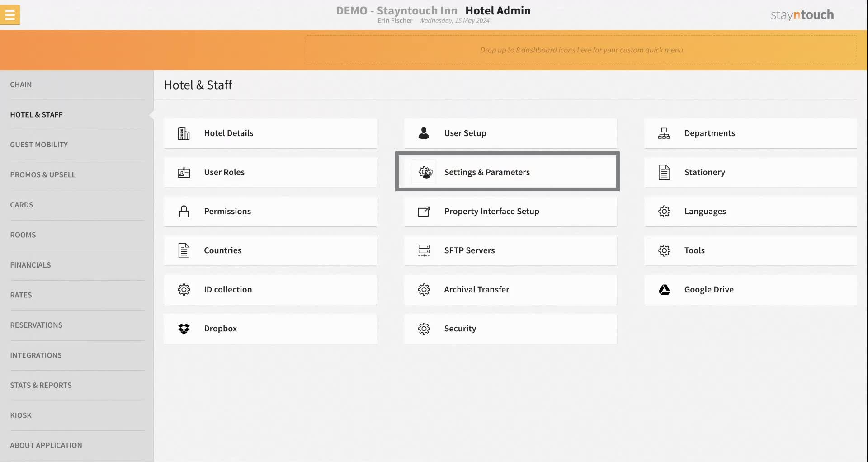Viewport: 868px width, 462px height.
Task: Open Google Drive label
Action: pos(708,289)
